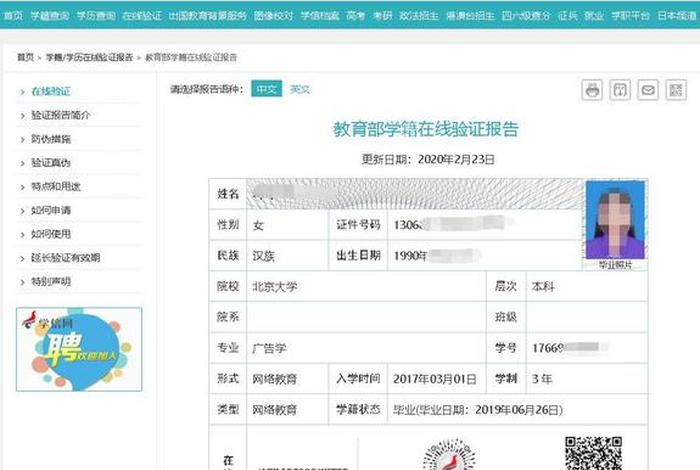Click the 请选择报告语种 label
The height and width of the screenshot is (470, 700).
tap(207, 89)
